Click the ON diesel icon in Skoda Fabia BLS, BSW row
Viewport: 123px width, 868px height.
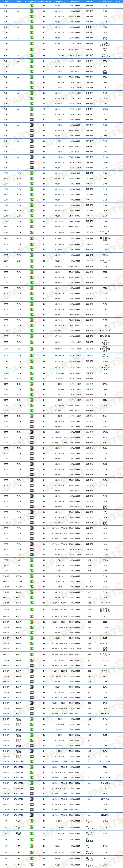[x=31, y=714]
